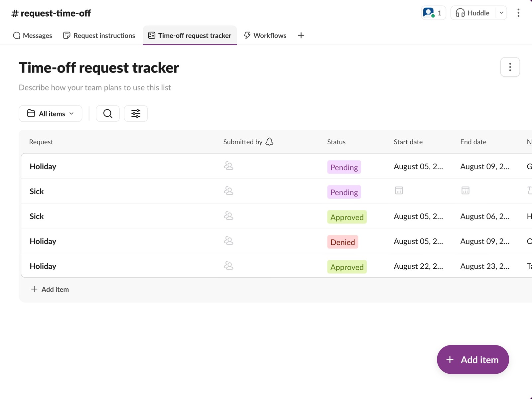The width and height of the screenshot is (532, 399).
Task: Click the empty end date calendar icon
Action: tap(465, 191)
